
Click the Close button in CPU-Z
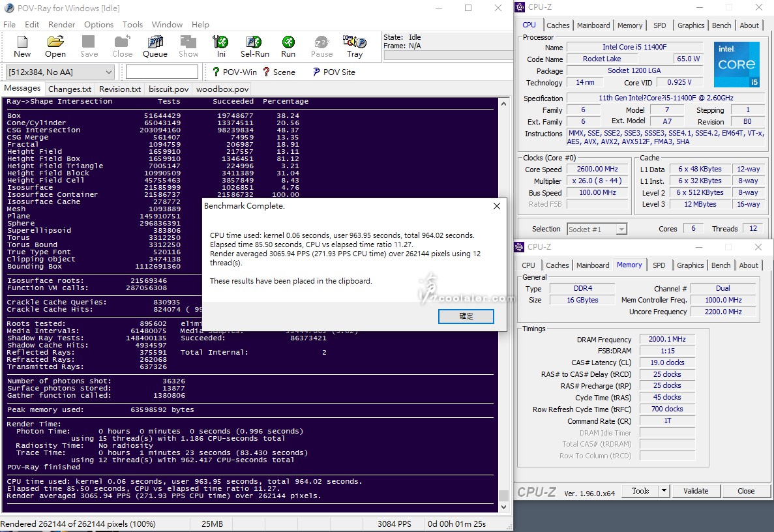tap(746, 490)
